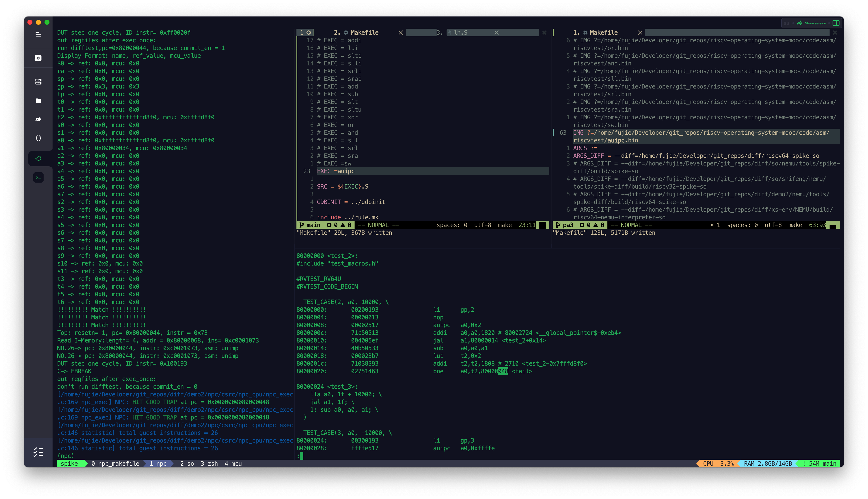Click the '80000024 <test_3>:' label
The height and width of the screenshot is (499, 868).
327,387
